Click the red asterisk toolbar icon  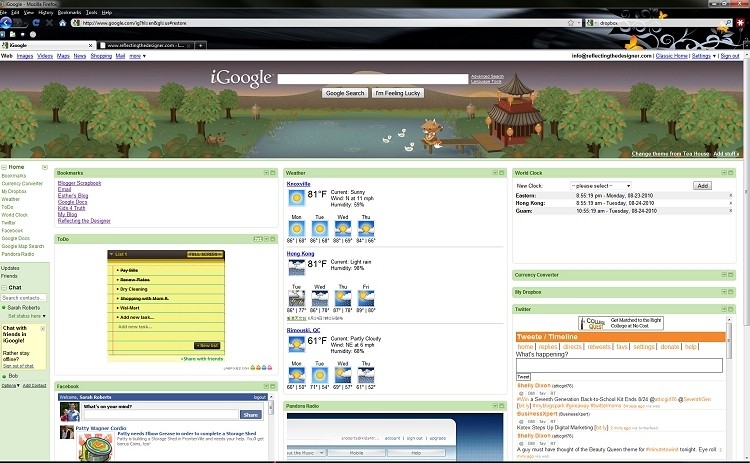coord(742,22)
